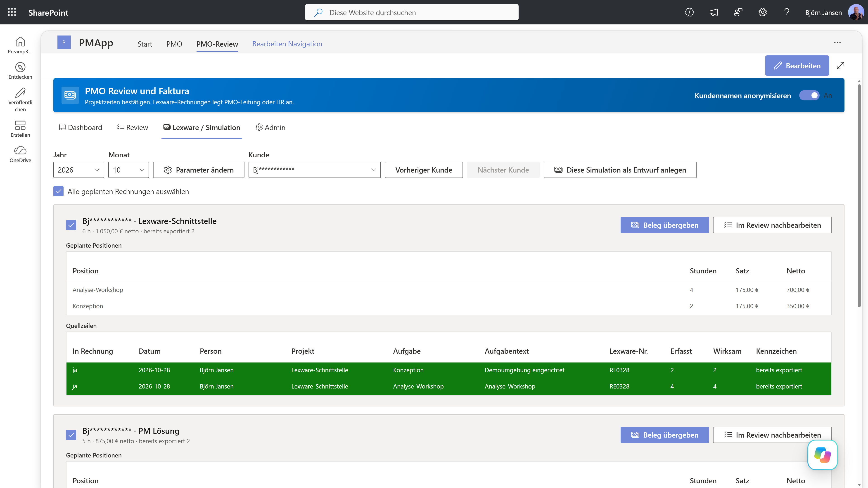This screenshot has height=488, width=868.
Task: Click the vertical page scrollbar thumb
Action: 859,195
